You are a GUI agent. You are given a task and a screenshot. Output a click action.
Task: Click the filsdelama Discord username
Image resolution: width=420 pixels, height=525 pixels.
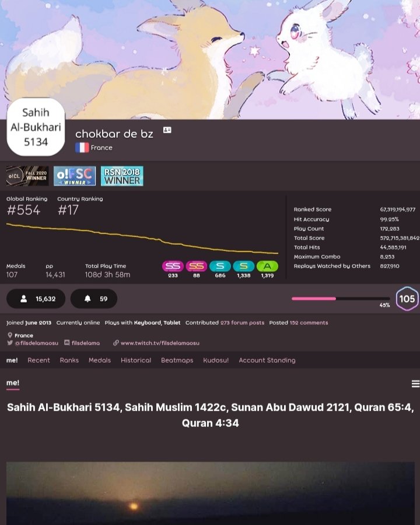(x=86, y=343)
